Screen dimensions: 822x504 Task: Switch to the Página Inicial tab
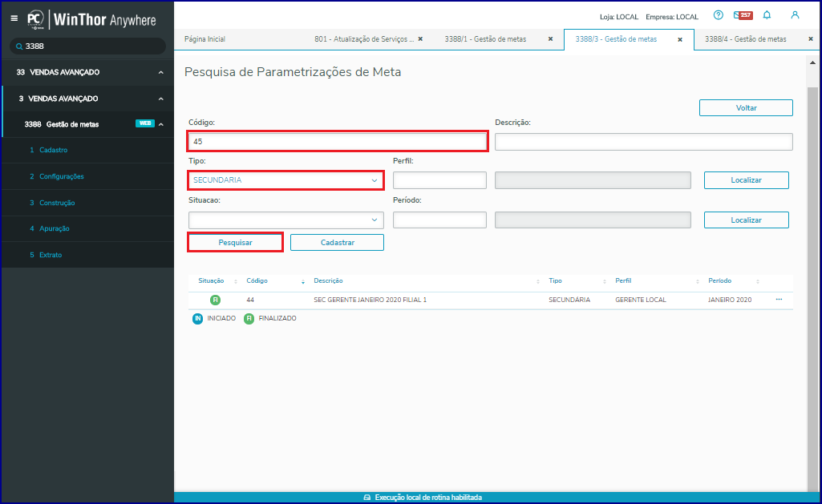(x=205, y=39)
